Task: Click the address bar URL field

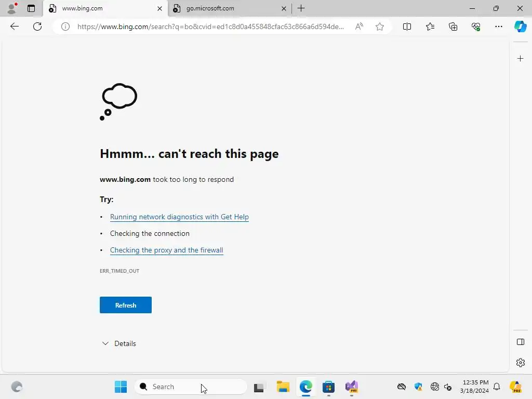Action: coord(210,26)
